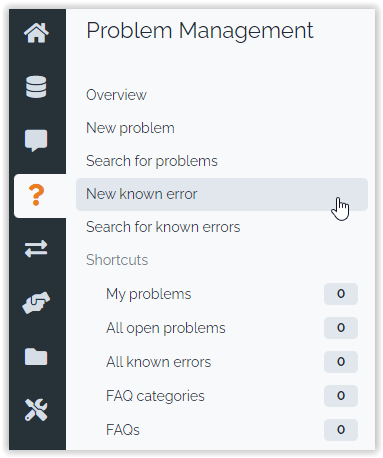Open the home icon in sidebar

(36, 33)
